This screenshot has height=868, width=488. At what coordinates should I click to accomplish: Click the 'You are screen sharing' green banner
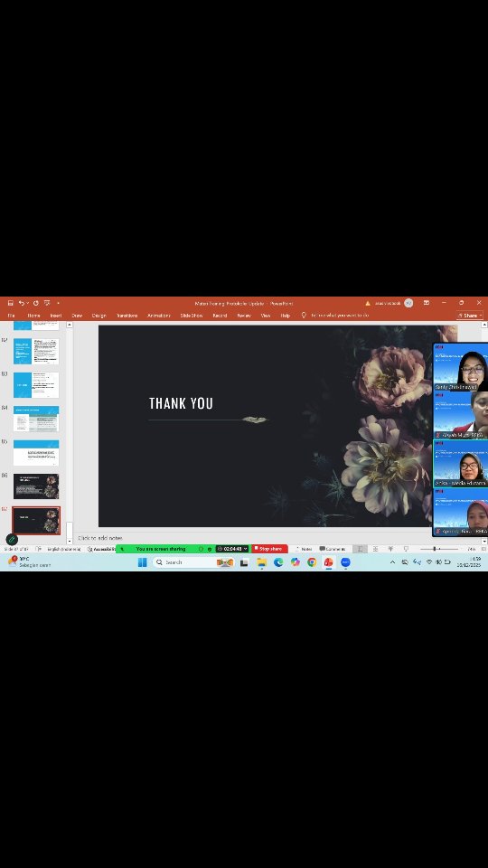pyautogui.click(x=161, y=549)
